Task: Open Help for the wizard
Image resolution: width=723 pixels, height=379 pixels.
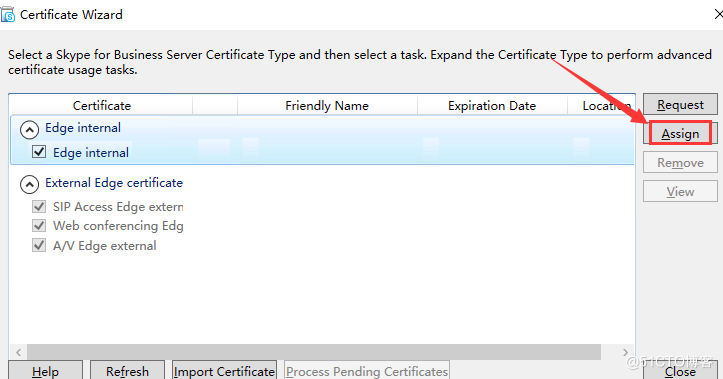Action: tap(45, 371)
